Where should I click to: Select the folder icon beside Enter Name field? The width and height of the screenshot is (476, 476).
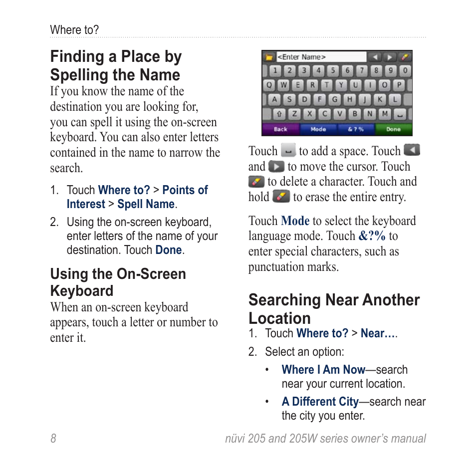point(270,56)
